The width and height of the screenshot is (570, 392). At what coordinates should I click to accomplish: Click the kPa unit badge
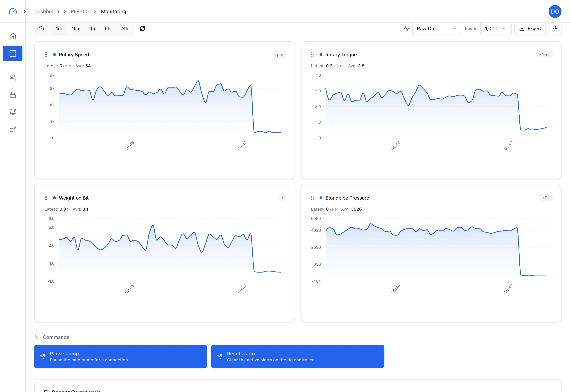pos(546,198)
